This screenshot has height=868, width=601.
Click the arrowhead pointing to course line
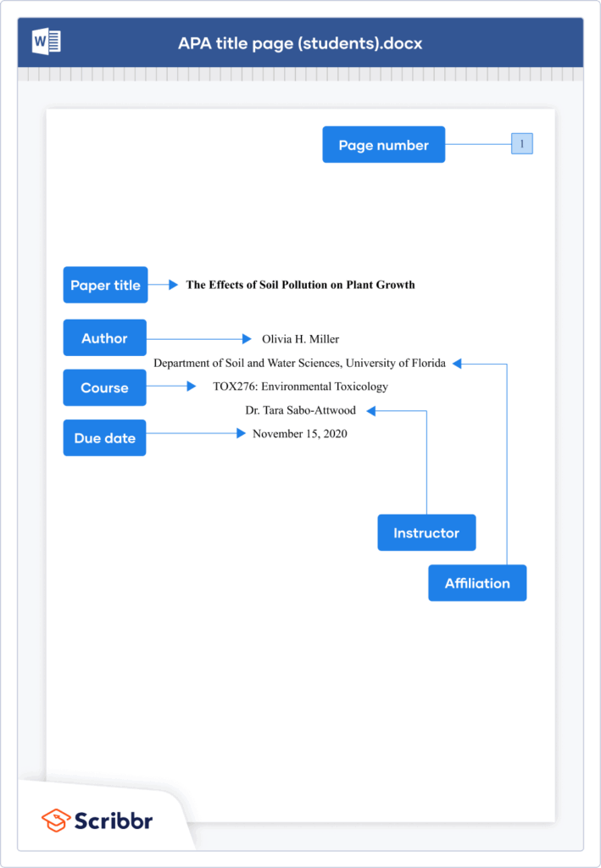point(192,387)
